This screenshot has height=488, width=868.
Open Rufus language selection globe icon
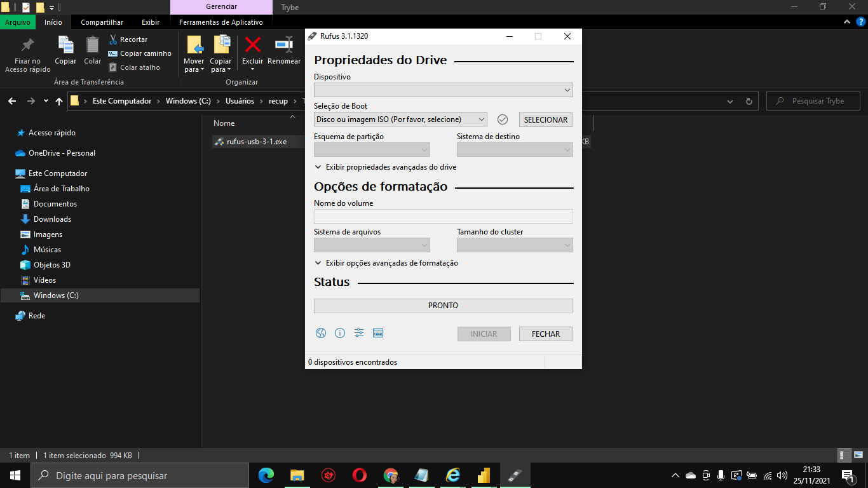[321, 333]
